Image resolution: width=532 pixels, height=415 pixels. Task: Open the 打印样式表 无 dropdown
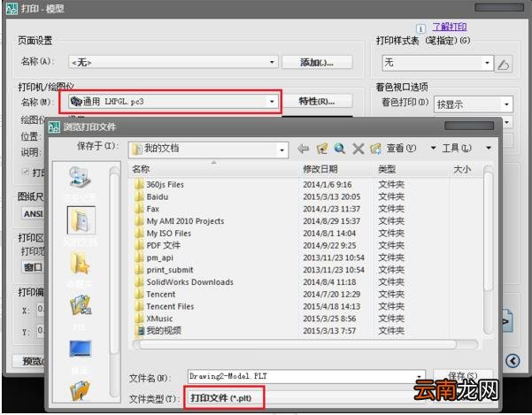[437, 63]
